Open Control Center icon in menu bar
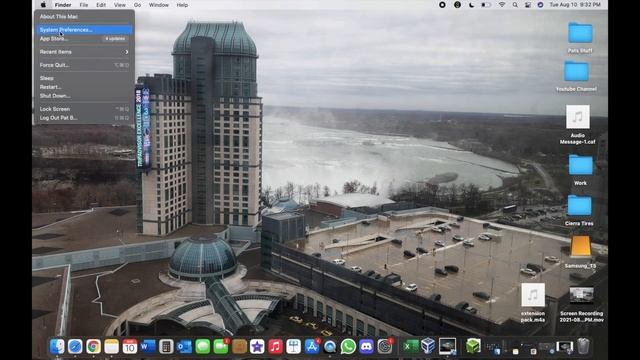640x360 pixels. point(528,5)
